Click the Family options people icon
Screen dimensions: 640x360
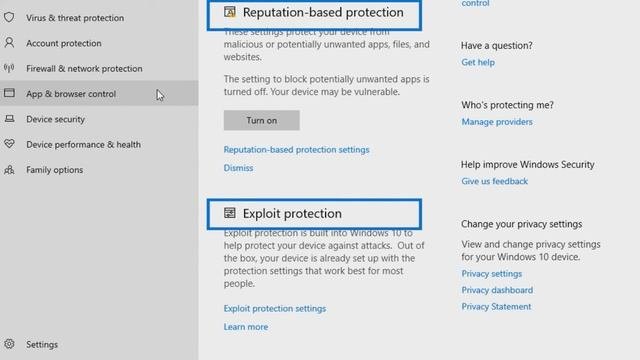[9, 169]
